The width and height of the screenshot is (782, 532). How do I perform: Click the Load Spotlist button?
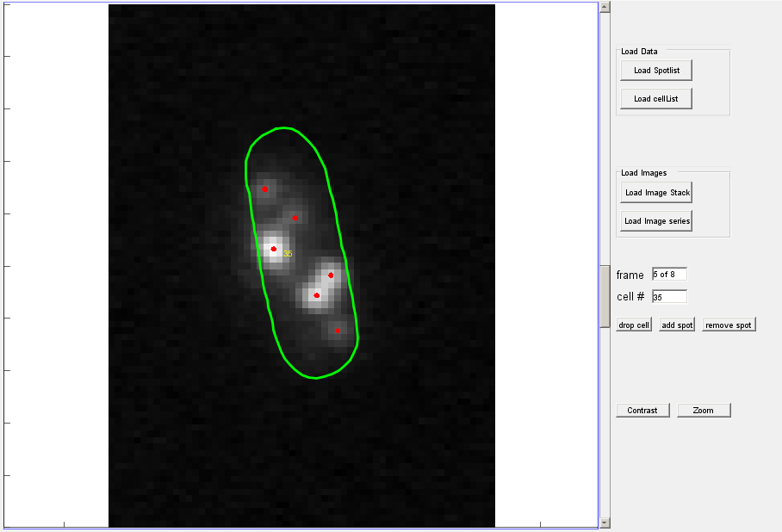[656, 71]
